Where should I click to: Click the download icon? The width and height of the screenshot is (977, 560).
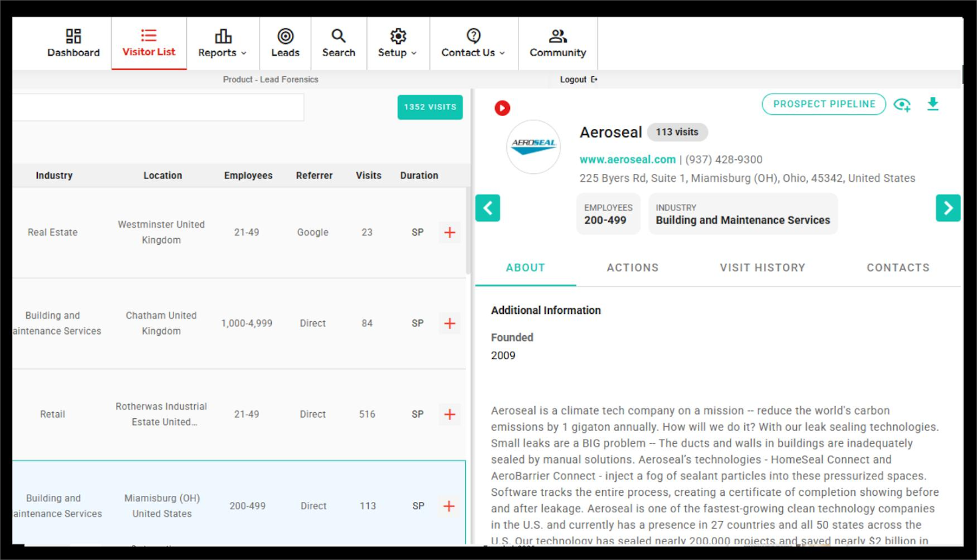coord(932,104)
